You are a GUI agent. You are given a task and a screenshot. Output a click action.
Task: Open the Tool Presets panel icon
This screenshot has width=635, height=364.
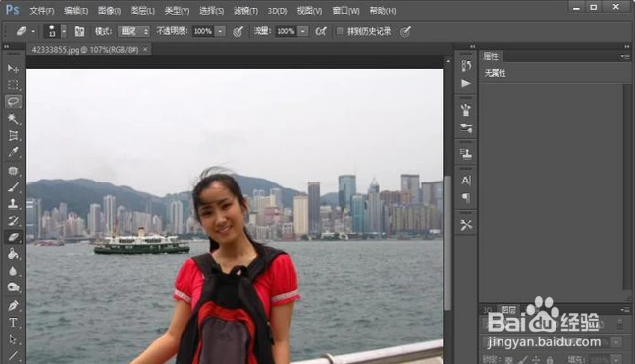[466, 225]
